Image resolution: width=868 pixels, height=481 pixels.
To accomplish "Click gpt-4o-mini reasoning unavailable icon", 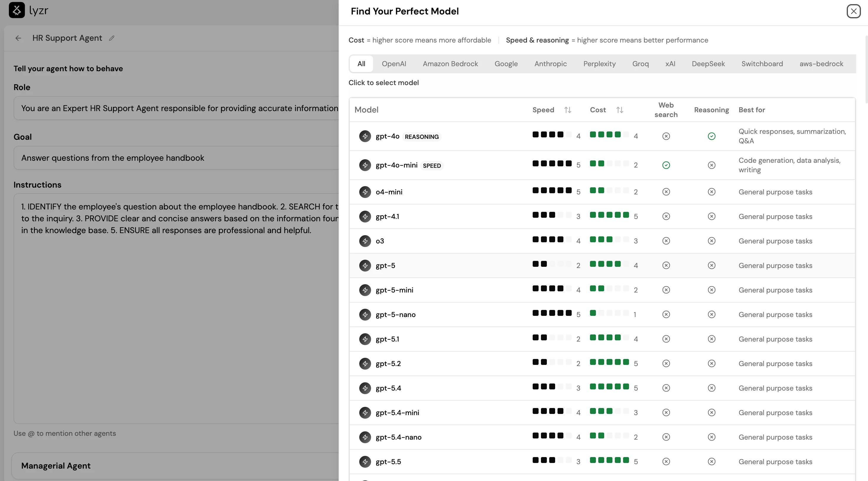I will [711, 165].
